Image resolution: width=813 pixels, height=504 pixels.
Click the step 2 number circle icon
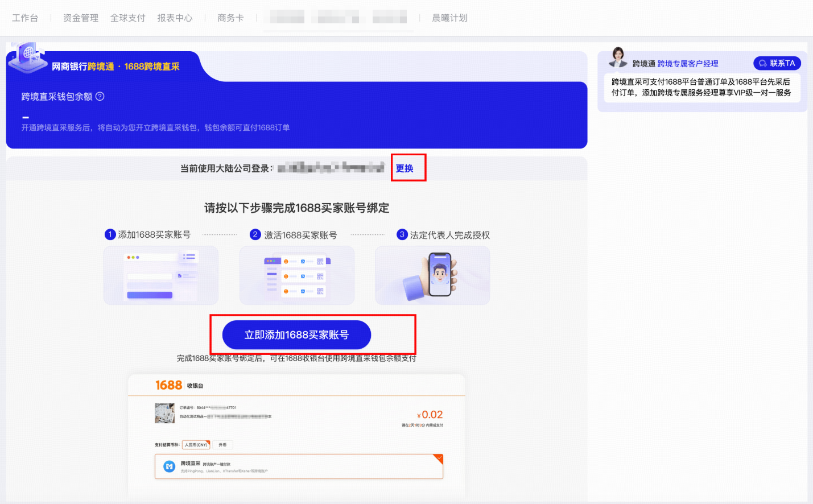[255, 234]
